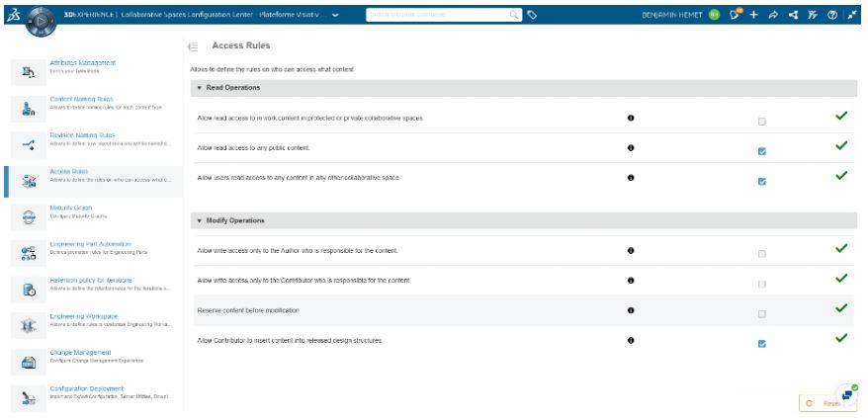868x418 pixels.
Task: Open Engineering Part Automation link
Action: tap(91, 244)
